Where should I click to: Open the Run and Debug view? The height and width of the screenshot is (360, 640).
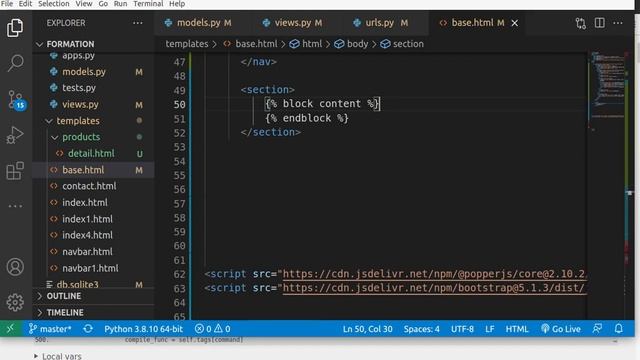coord(15,135)
